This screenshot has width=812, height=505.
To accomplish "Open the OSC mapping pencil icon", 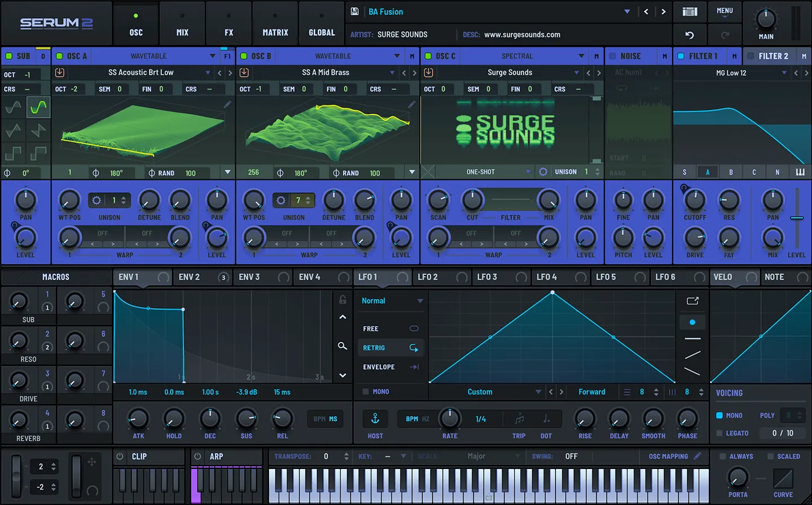I will tap(698, 456).
